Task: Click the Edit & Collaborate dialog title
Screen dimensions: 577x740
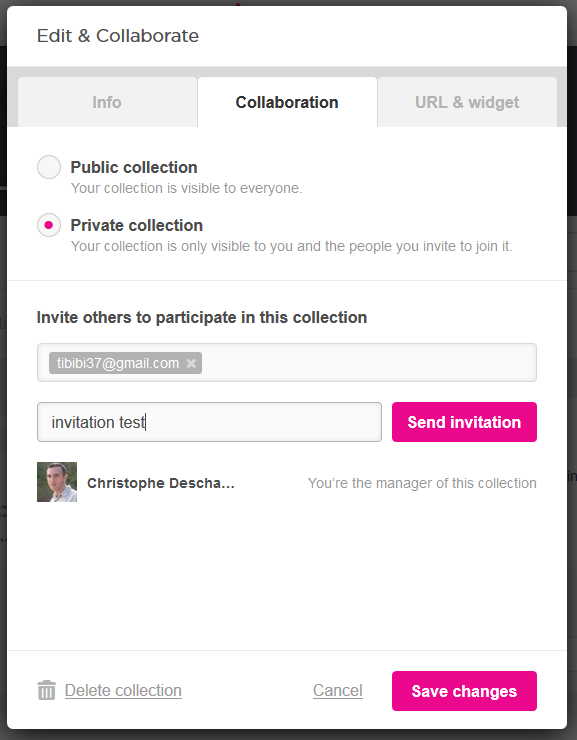Action: 118,35
